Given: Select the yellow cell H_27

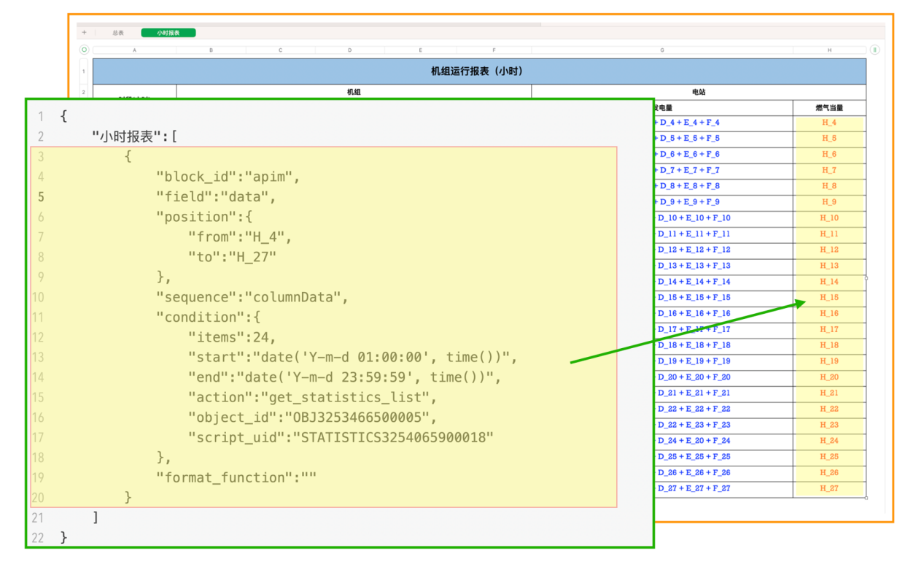Looking at the screenshot, I should click(x=829, y=488).
